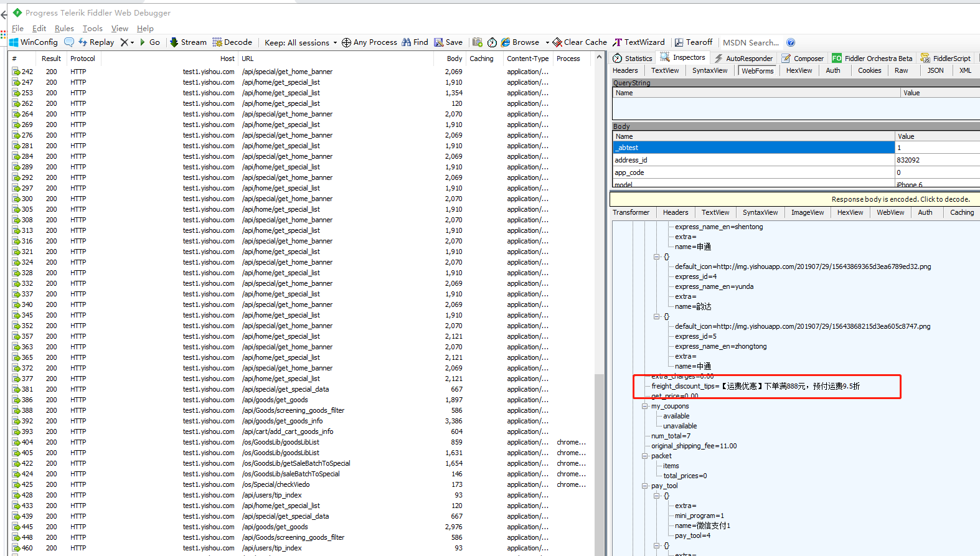Screen dimensions: 980x556
Task: Open the Browse dropdown arrow
Action: (547, 43)
